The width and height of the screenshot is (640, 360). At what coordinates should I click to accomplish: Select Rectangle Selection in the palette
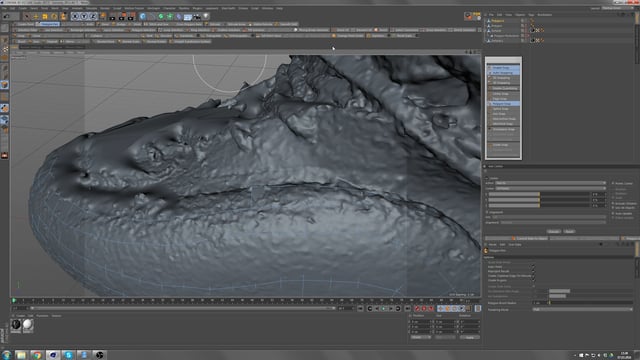(81, 30)
